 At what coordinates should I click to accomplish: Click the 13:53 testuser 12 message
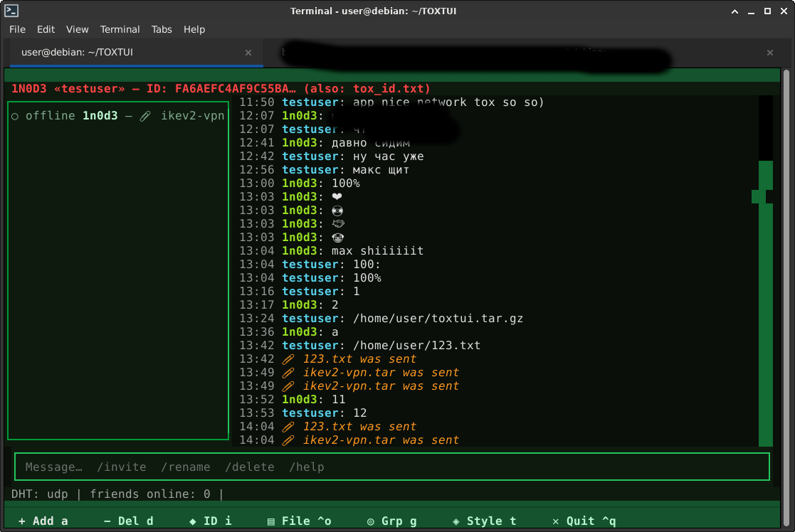[x=303, y=413]
